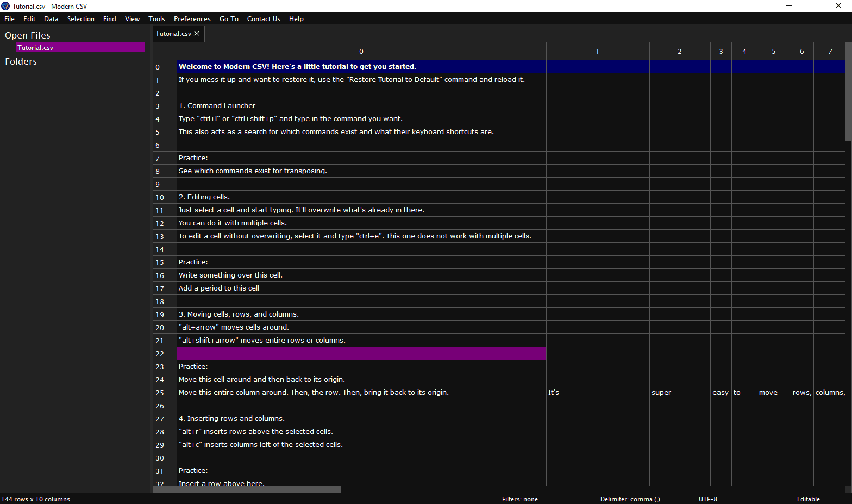The width and height of the screenshot is (852, 504).
Task: Select row 22 header
Action: tap(165, 354)
